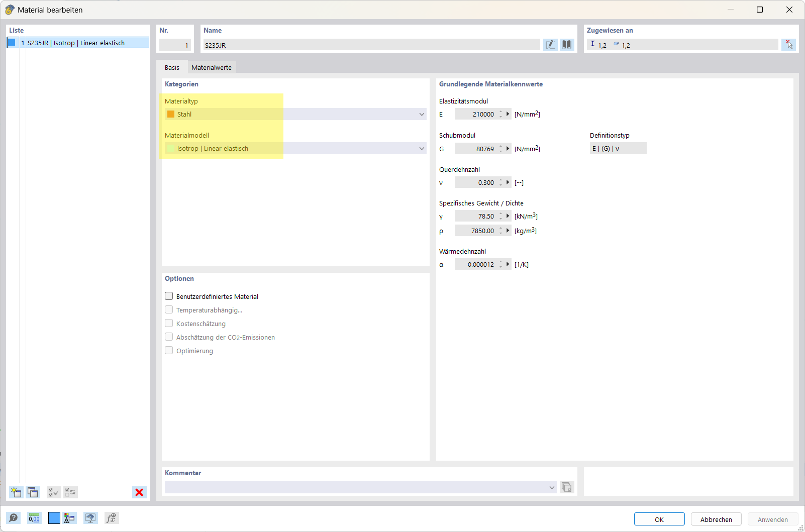The width and height of the screenshot is (805, 532).
Task: Confirm changes with the OK button
Action: pos(659,519)
